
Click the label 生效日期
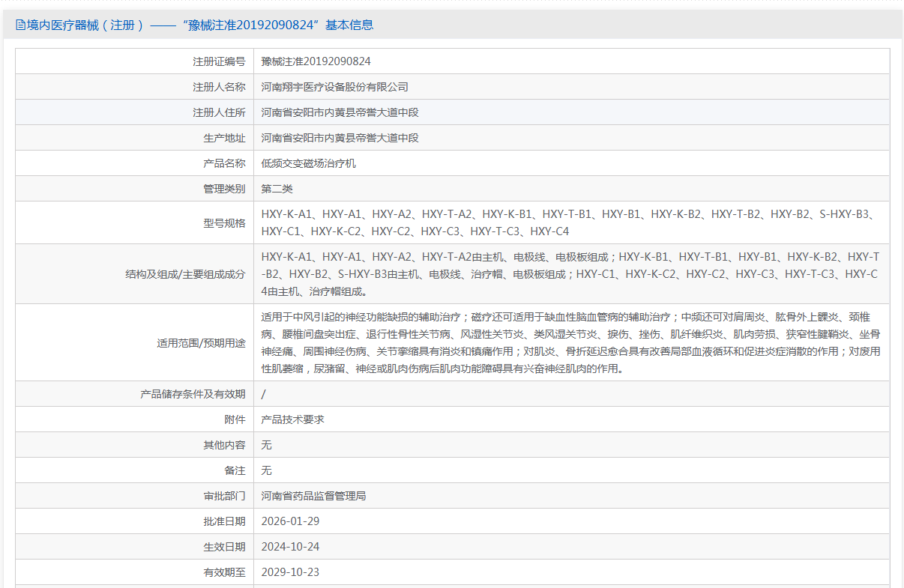[x=224, y=547]
